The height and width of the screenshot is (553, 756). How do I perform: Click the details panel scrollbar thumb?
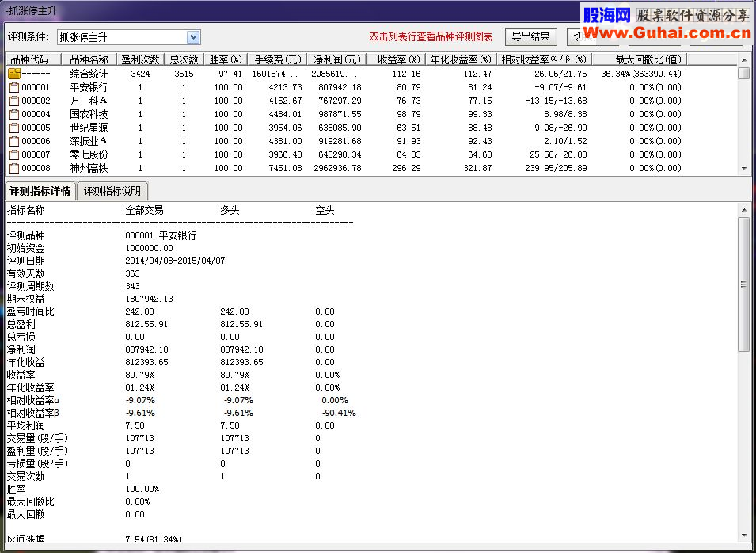coord(744,284)
